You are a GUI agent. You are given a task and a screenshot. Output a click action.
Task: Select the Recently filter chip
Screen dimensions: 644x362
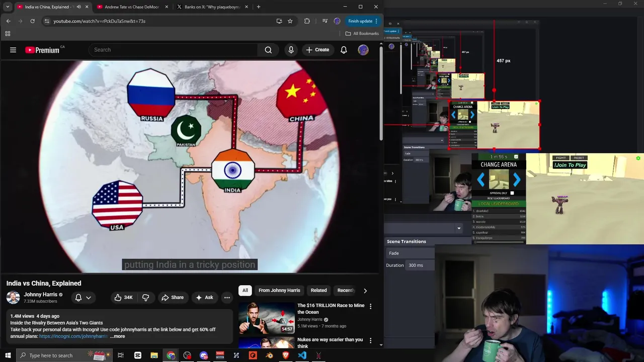click(346, 291)
